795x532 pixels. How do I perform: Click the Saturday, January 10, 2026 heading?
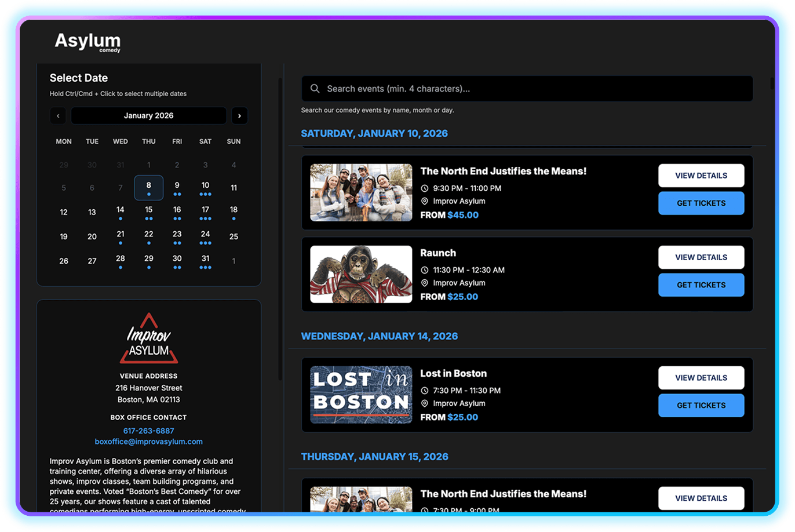click(374, 133)
